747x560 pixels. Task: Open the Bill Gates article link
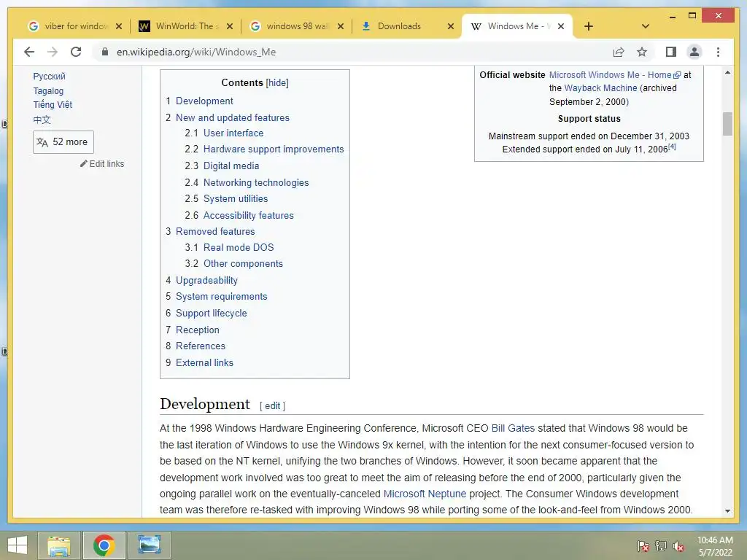pos(513,428)
